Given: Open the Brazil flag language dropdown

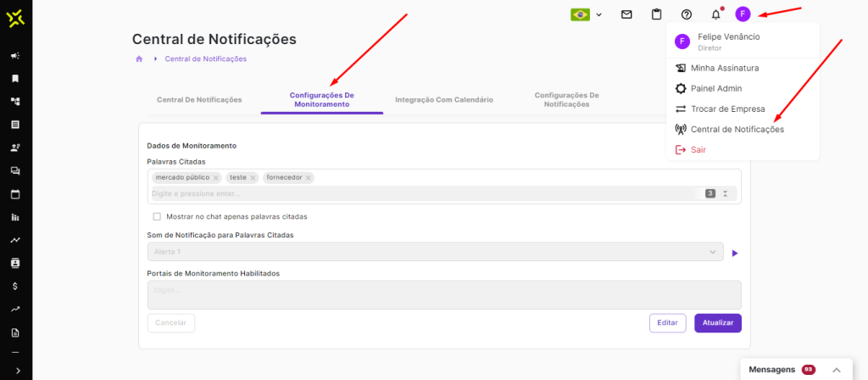Looking at the screenshot, I should click(x=587, y=14).
